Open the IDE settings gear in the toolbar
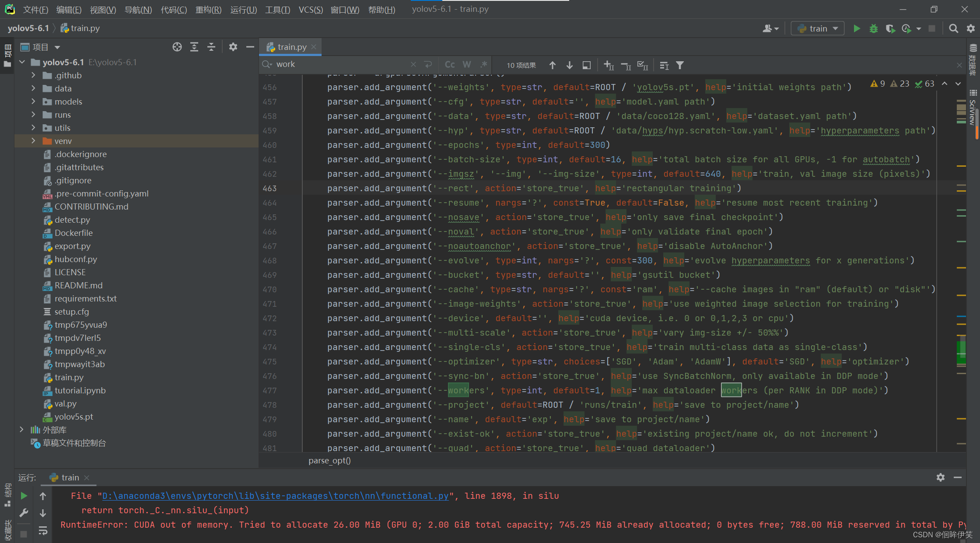The width and height of the screenshot is (980, 543). point(970,28)
